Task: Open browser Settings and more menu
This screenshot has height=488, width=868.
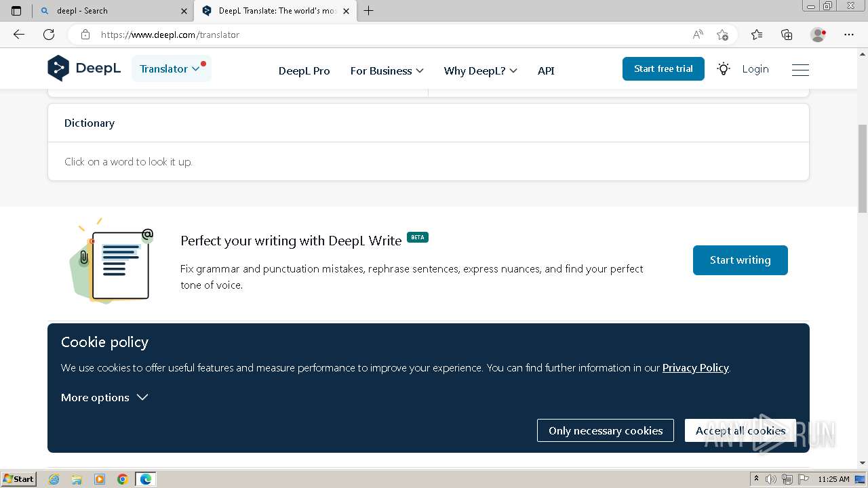Action: pos(849,35)
